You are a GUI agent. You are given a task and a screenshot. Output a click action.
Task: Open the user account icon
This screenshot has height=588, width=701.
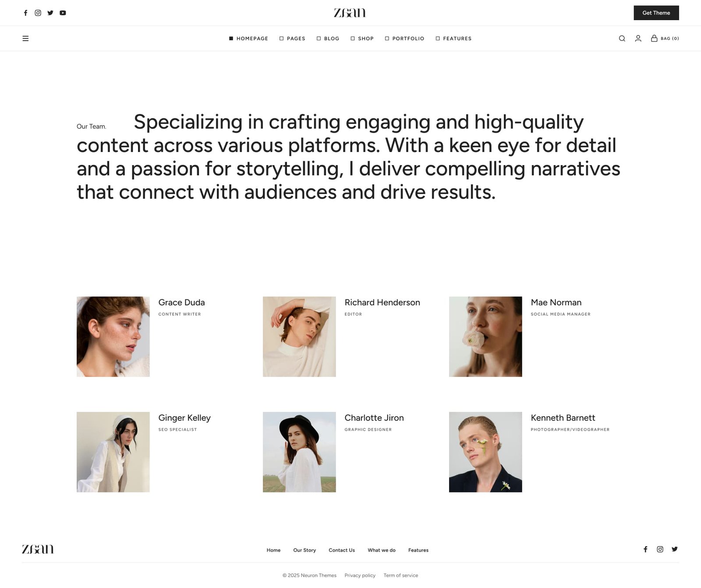coord(638,39)
